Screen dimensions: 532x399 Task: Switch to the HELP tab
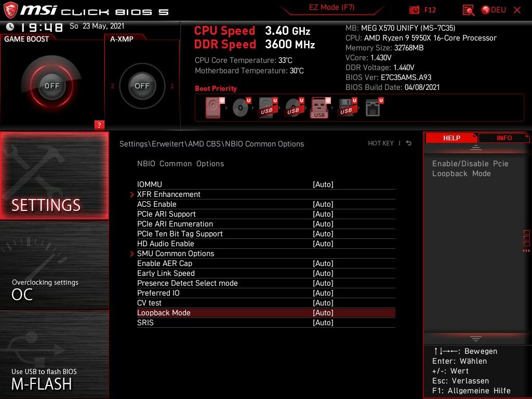point(451,138)
